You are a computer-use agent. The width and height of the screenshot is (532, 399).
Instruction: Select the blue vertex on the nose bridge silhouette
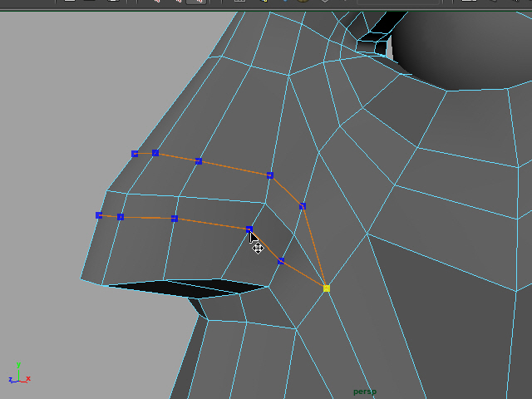tap(135, 154)
